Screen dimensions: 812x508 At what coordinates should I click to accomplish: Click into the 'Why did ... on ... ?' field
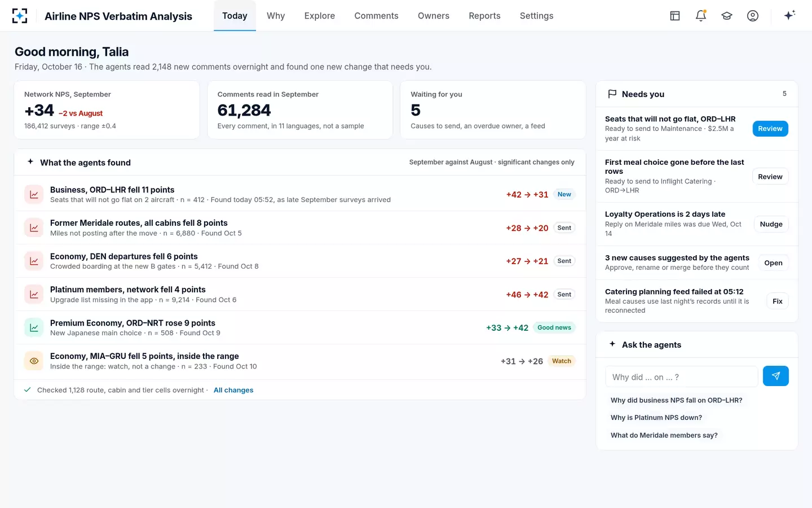681,376
